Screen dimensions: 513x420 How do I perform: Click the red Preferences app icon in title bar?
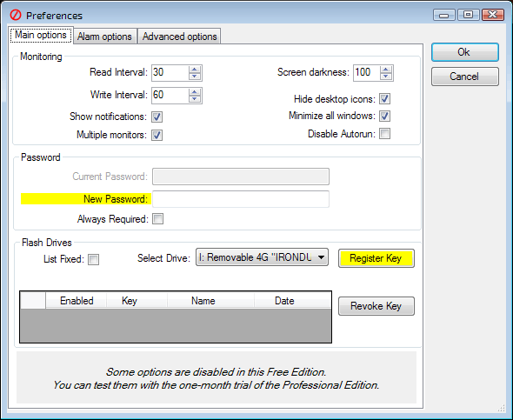click(x=16, y=15)
